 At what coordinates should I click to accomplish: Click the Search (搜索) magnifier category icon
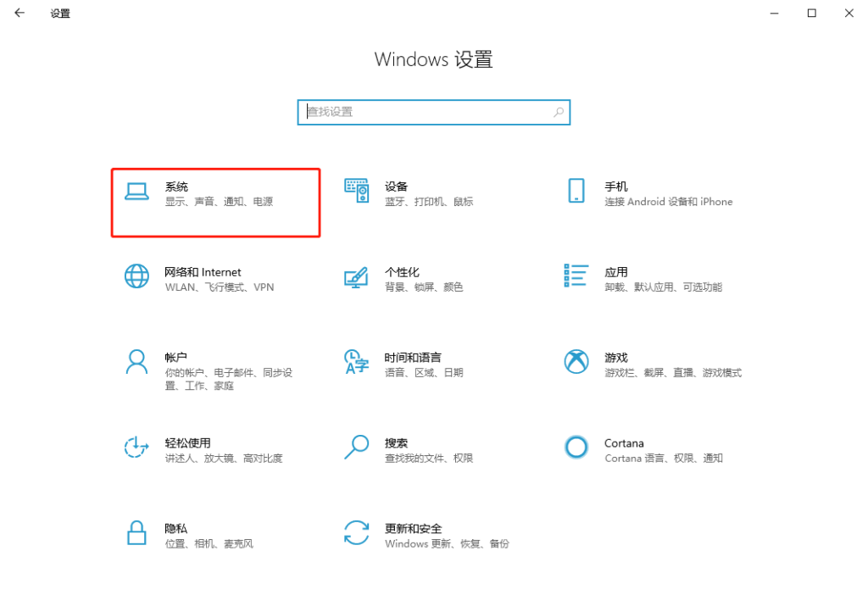point(356,448)
